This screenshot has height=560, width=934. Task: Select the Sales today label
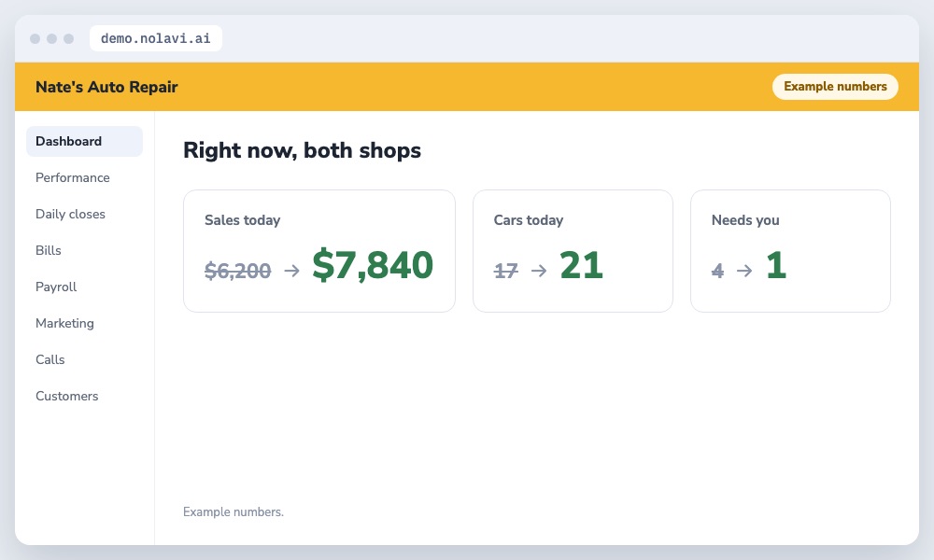coord(243,219)
